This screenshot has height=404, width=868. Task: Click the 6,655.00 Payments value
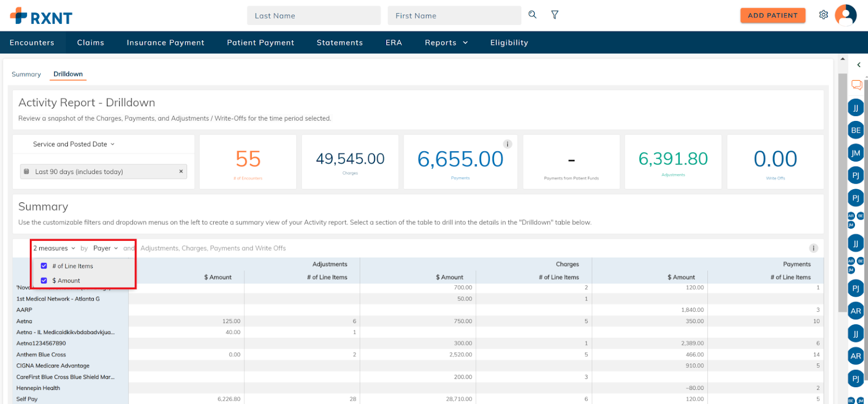pyautogui.click(x=461, y=159)
